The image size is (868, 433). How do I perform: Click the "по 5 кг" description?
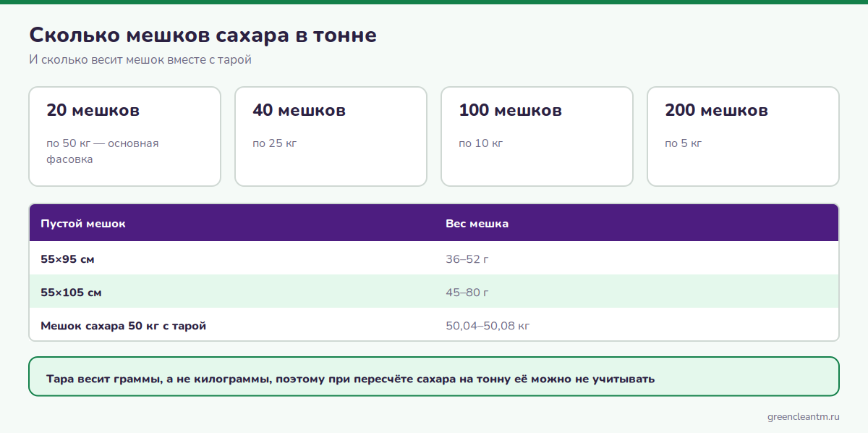click(684, 143)
